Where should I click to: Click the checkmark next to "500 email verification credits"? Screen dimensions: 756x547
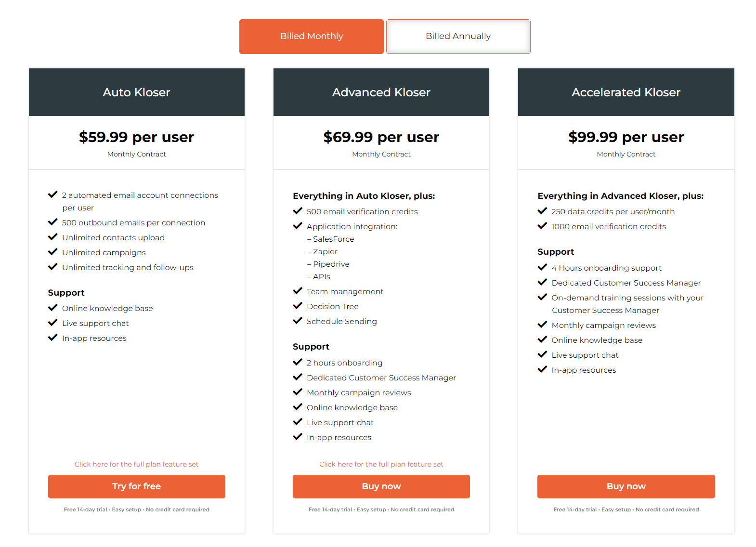[298, 210]
